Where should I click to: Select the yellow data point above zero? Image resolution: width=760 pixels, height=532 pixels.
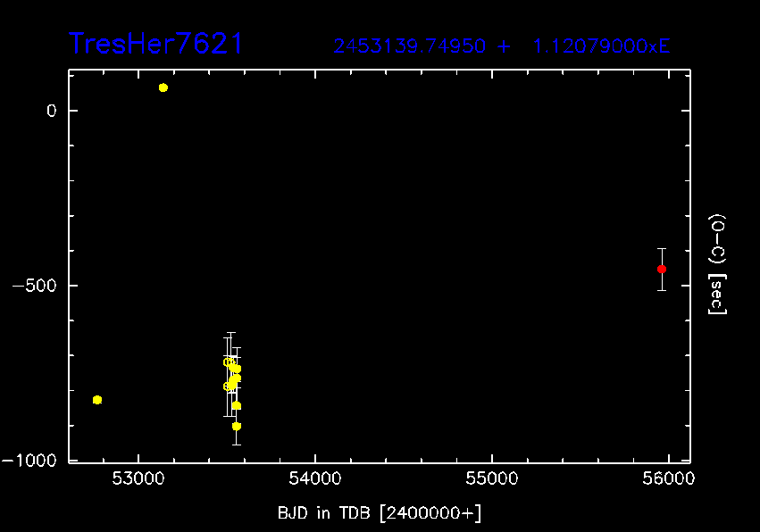[x=163, y=87]
